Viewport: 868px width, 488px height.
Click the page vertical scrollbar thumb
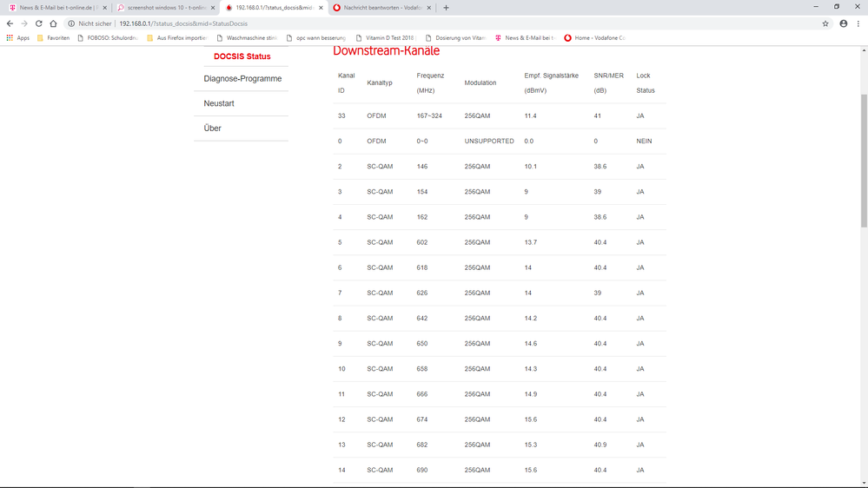tap(864, 161)
